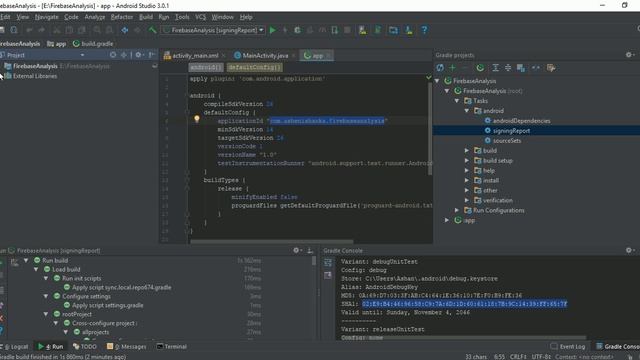Image resolution: width=640 pixels, height=360 pixels.
Task: Click the green hammer Make Project icon
Action: point(152,30)
